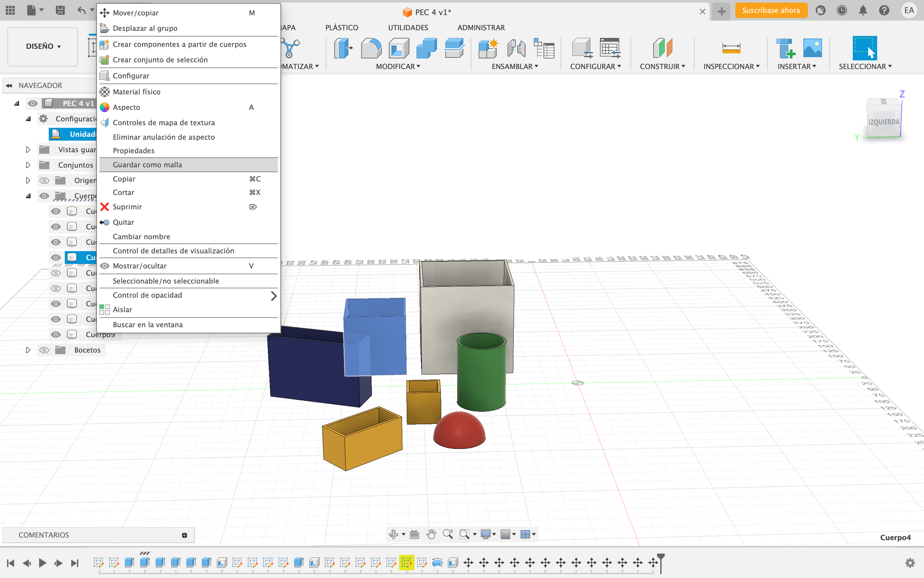
Task: Show the first hidden body below selected one
Action: [56, 273]
